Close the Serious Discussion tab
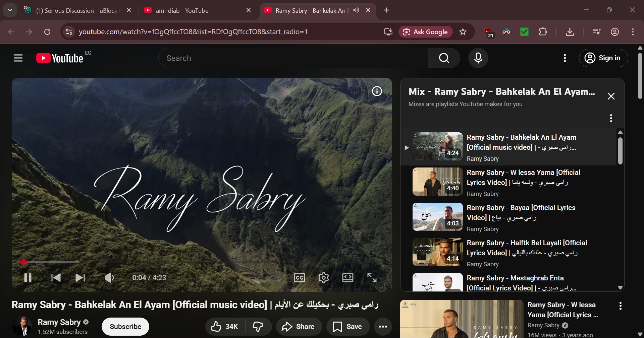This screenshot has width=644, height=338. tap(129, 10)
